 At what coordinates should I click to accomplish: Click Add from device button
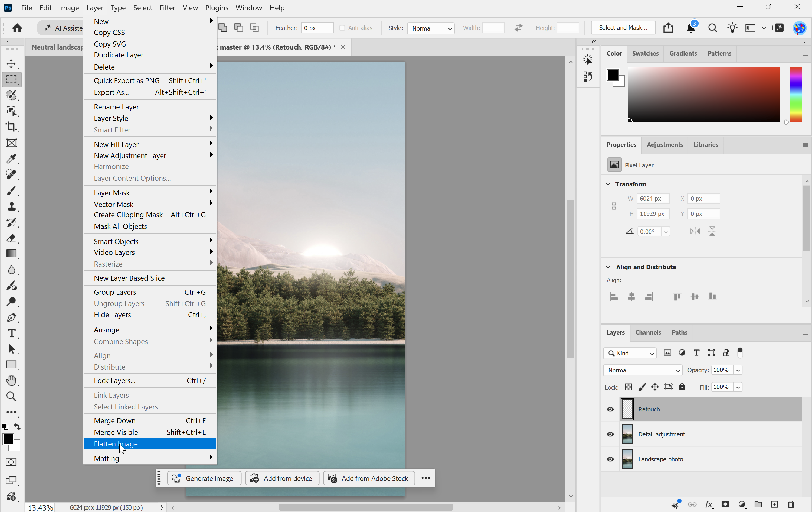tap(282, 478)
